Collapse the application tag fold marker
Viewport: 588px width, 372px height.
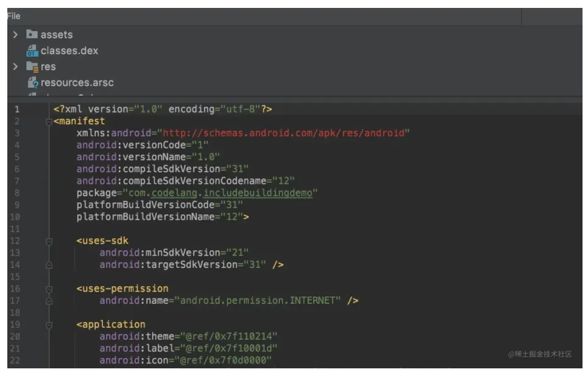[49, 325]
